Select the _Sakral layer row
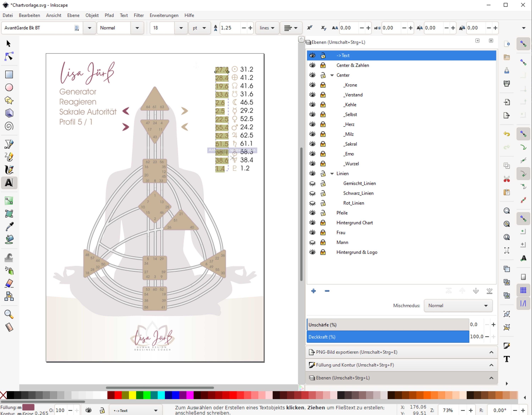This screenshot has width=532, height=415. [x=401, y=144]
